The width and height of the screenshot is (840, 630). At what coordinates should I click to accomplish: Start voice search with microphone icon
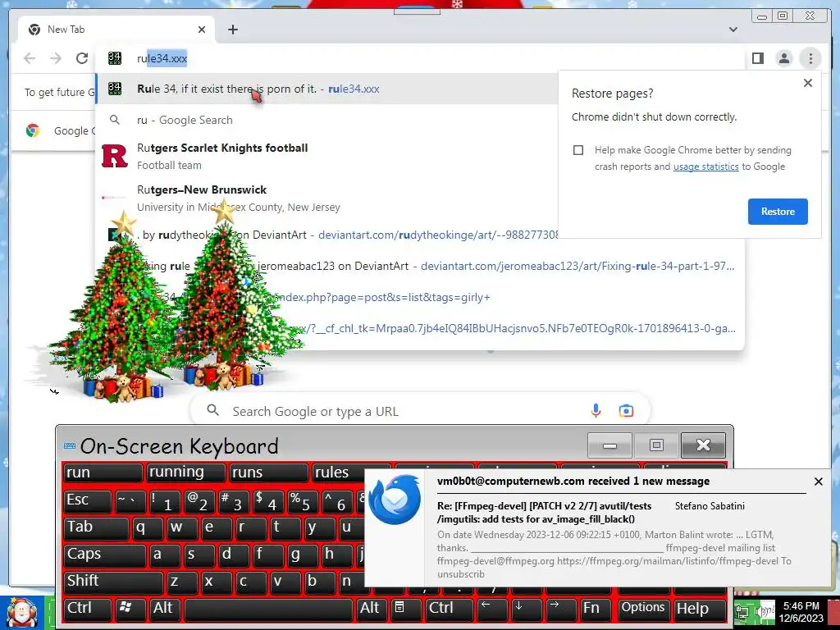pos(596,411)
